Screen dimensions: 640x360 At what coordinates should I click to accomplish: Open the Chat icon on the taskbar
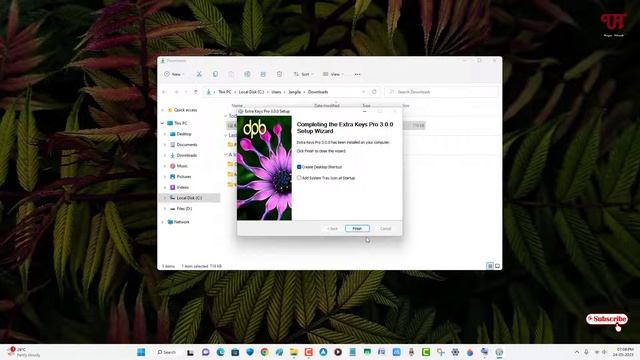click(206, 352)
